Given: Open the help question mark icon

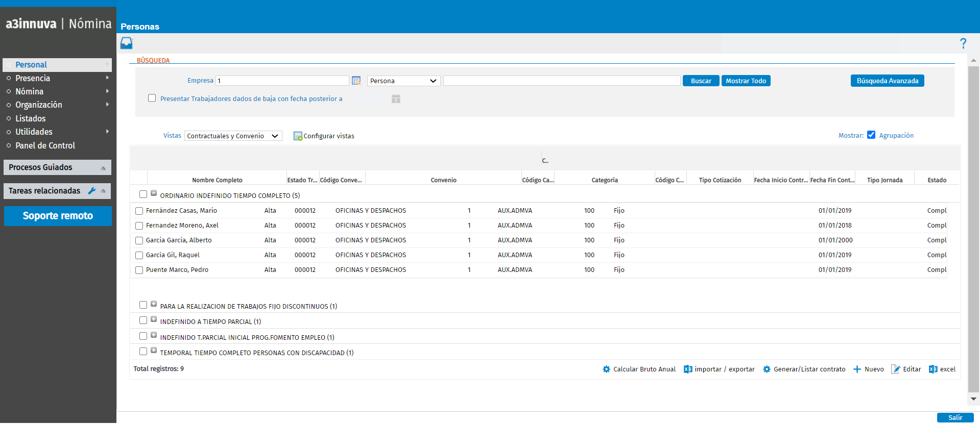Looking at the screenshot, I should [963, 43].
